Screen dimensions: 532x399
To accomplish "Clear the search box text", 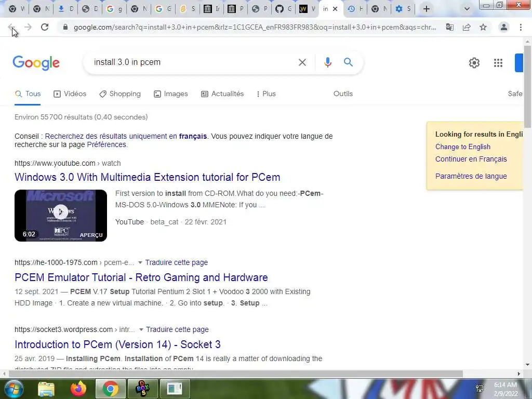I will coord(302,62).
